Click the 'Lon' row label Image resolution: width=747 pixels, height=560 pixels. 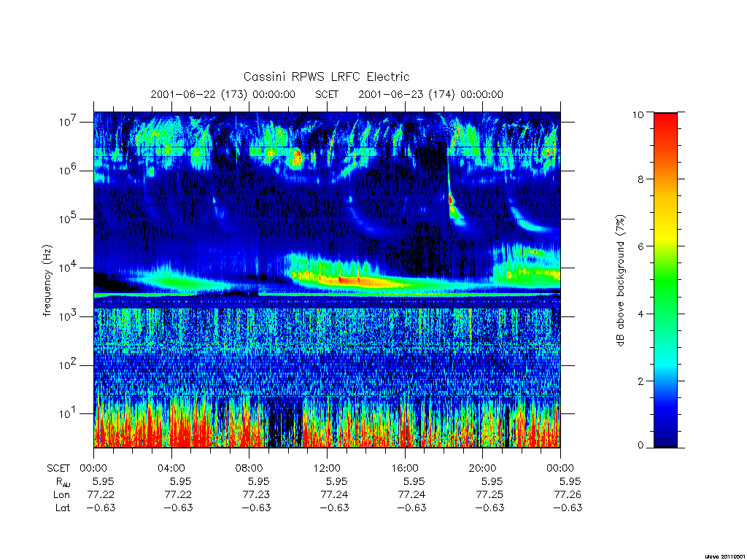coord(61,495)
